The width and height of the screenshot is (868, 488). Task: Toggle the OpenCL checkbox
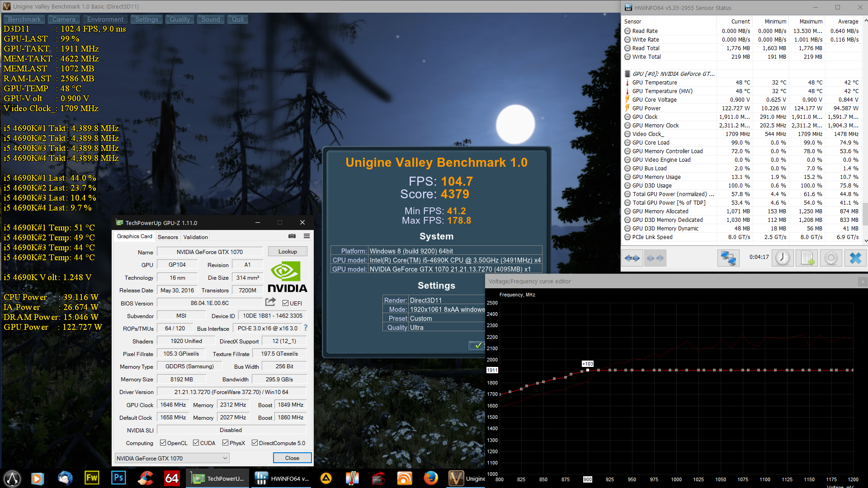(163, 443)
